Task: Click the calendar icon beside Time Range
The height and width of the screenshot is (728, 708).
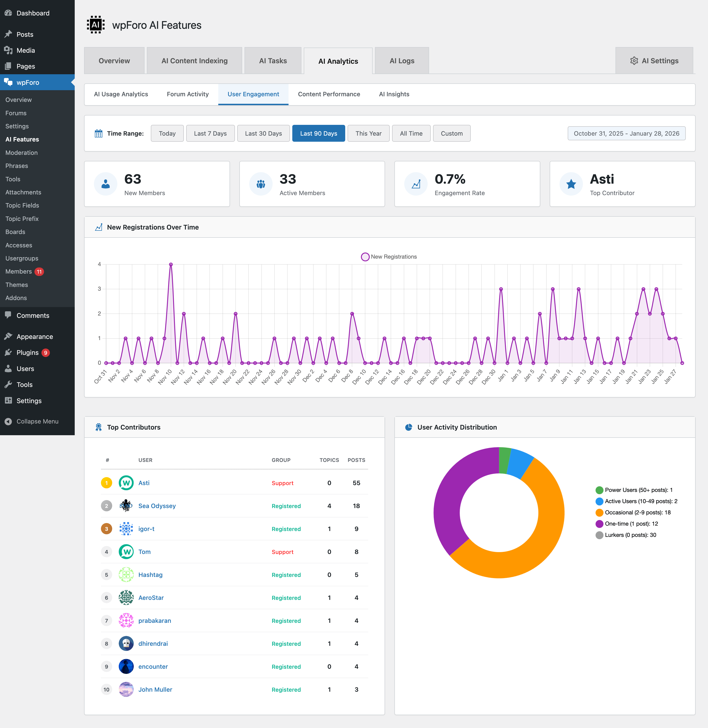Action: coord(98,133)
